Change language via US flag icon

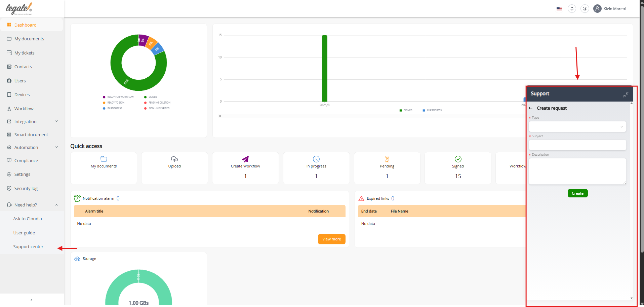tap(559, 9)
